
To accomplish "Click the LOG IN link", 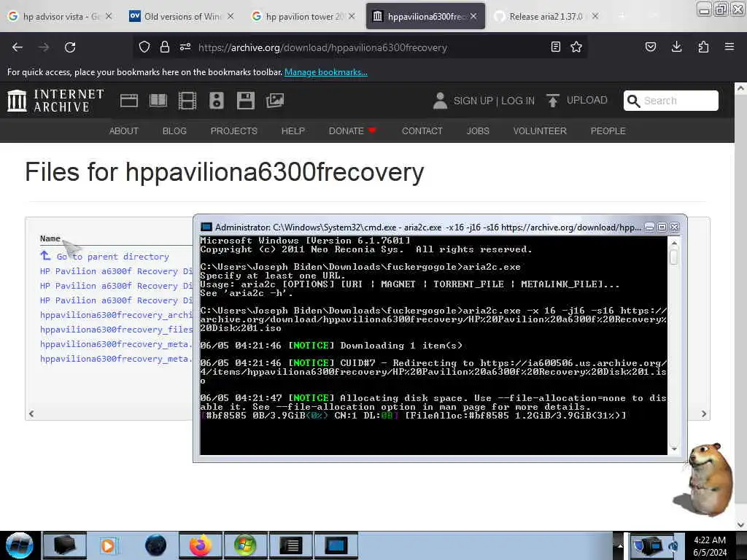I will pyautogui.click(x=518, y=101).
